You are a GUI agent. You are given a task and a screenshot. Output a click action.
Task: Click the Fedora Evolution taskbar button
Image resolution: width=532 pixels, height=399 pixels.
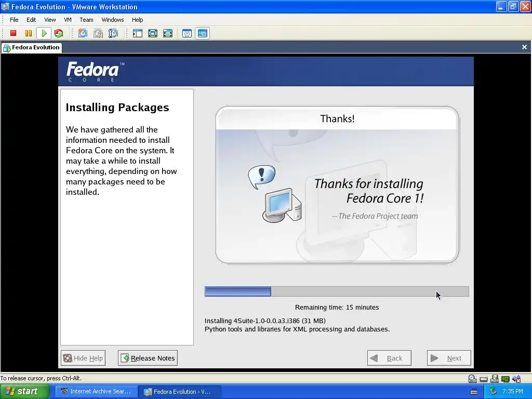180,392
